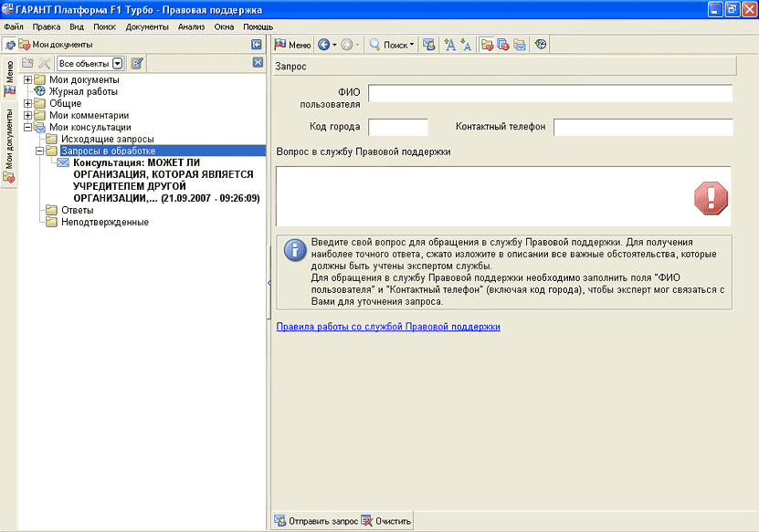Open the forward-history dropdown arrow
Screen dimensions: 759x532
coord(358,45)
